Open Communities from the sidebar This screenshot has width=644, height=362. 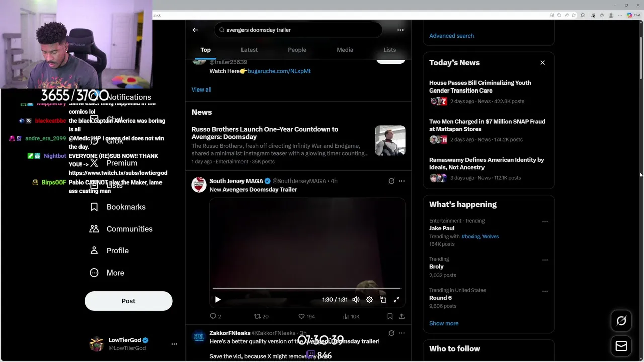121,229
